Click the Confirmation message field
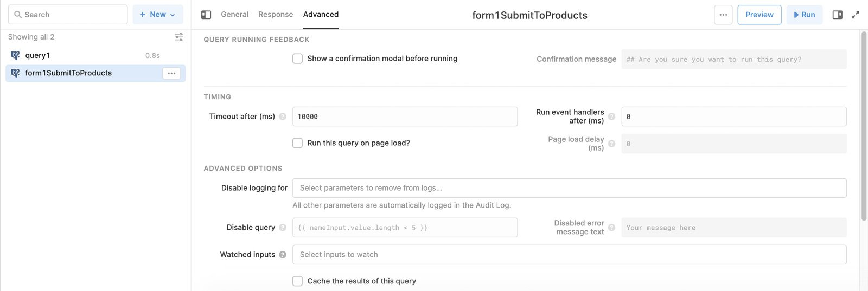 734,59
